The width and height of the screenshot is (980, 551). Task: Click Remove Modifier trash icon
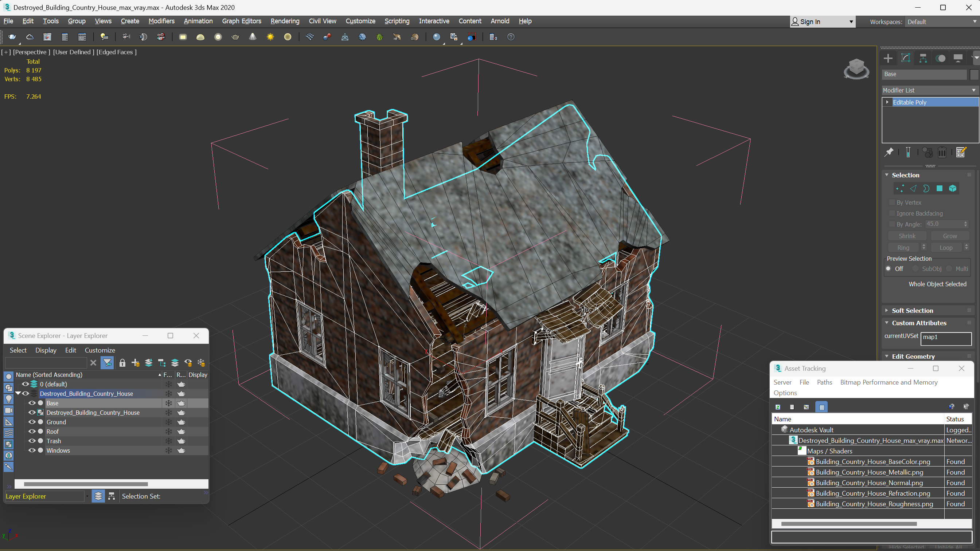942,153
